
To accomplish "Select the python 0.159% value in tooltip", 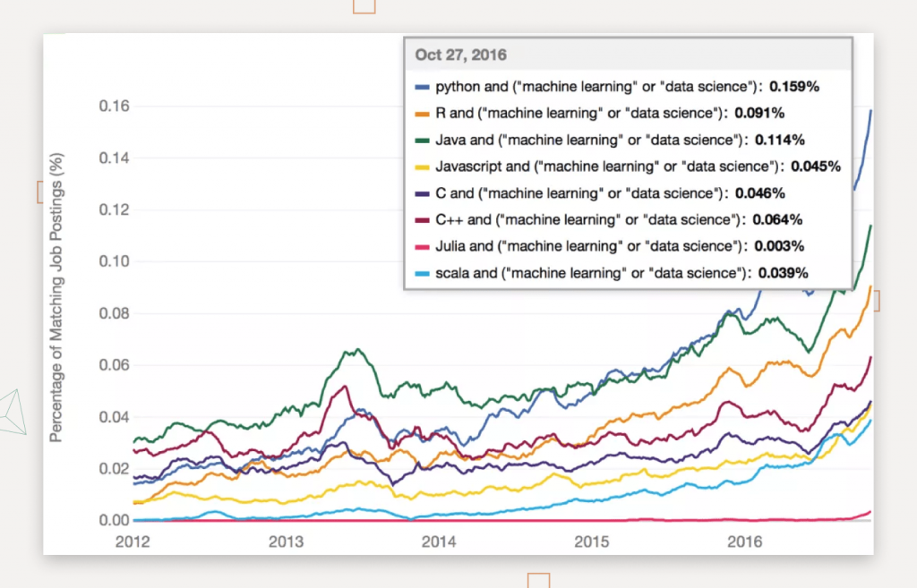I will point(794,88).
